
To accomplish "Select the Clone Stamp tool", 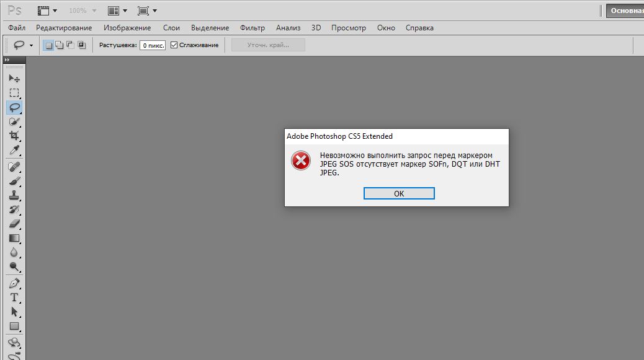I will click(14, 195).
